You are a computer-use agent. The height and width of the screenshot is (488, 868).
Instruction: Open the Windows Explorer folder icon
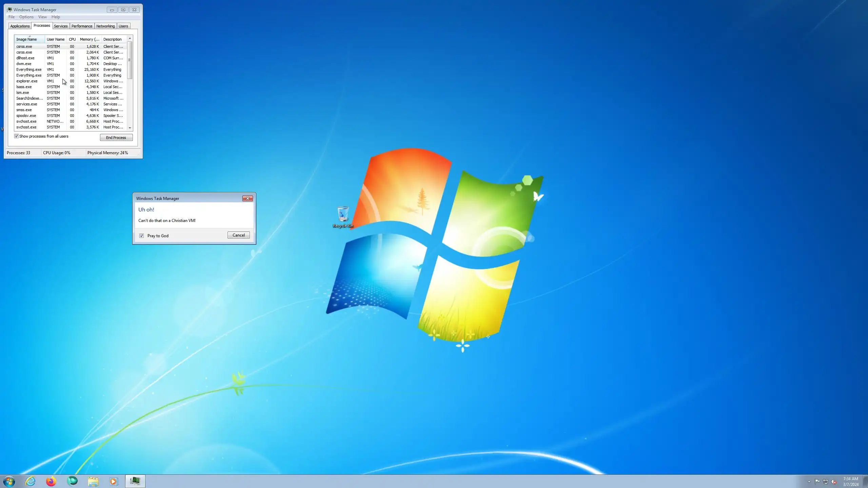click(x=93, y=481)
